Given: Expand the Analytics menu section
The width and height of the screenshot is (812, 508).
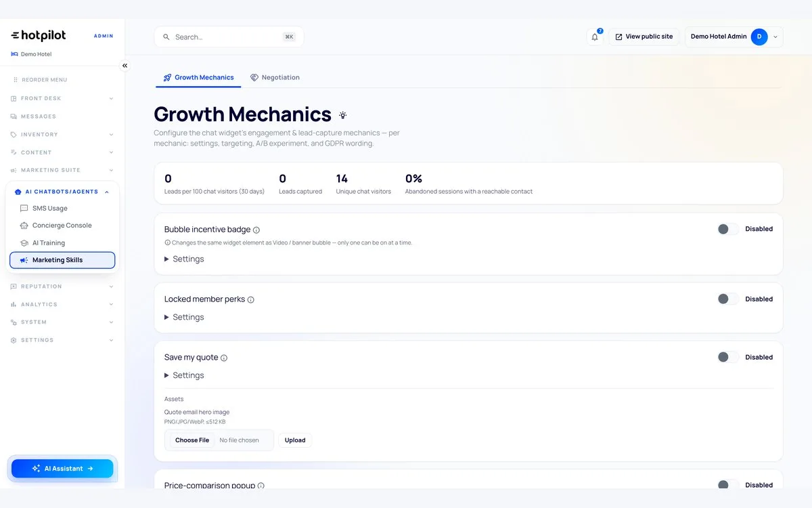Looking at the screenshot, I should [62, 305].
